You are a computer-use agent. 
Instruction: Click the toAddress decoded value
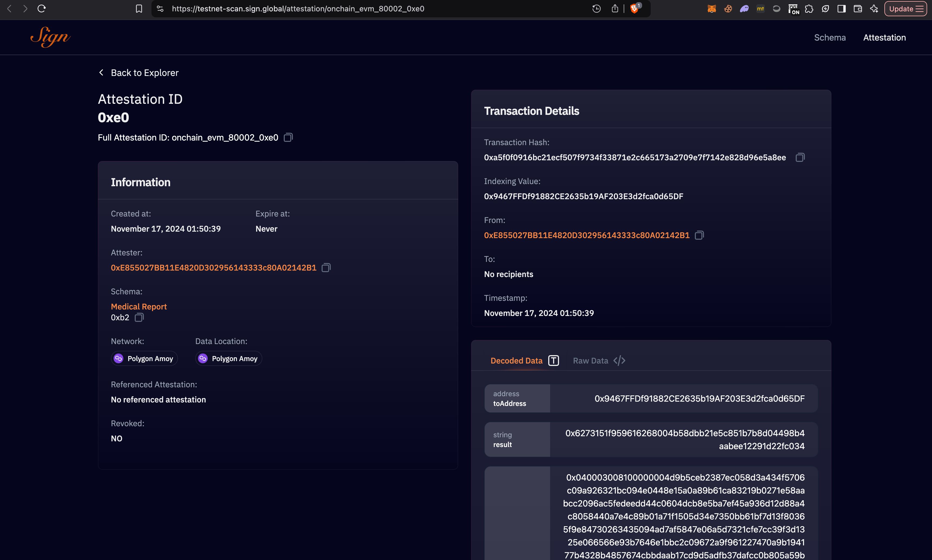699,398
